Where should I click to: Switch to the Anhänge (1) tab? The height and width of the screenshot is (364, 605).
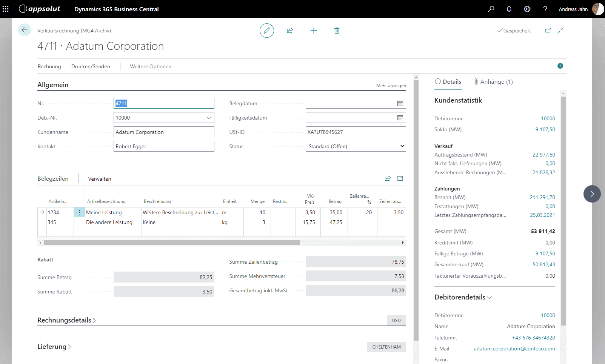click(494, 82)
